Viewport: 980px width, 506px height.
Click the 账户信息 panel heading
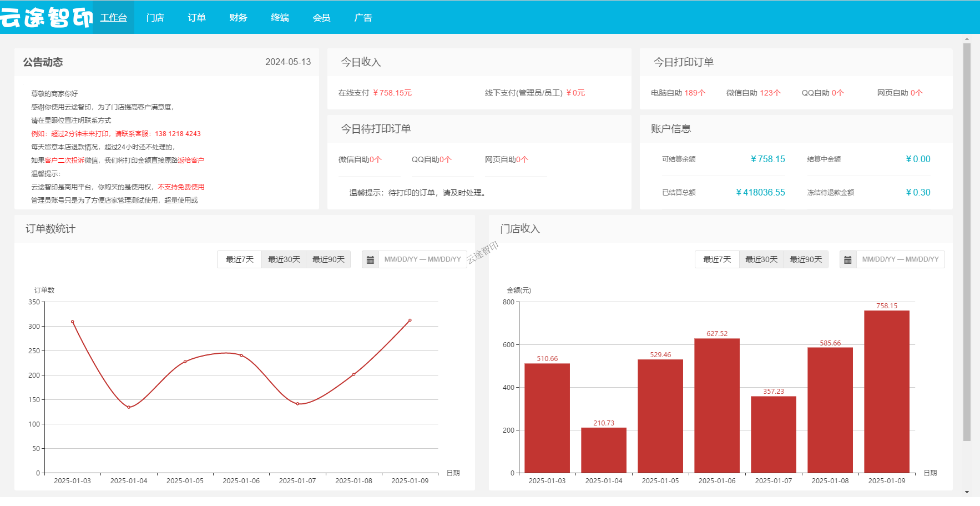pyautogui.click(x=671, y=129)
